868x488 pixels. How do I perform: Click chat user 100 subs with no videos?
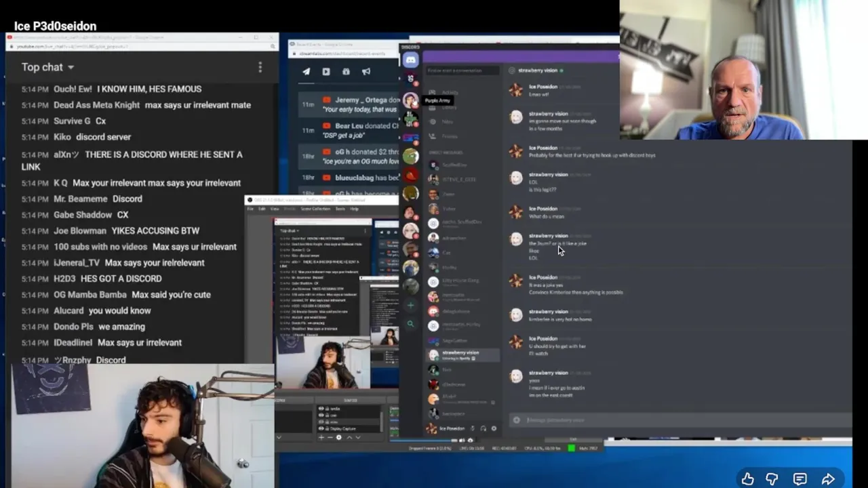coord(100,247)
